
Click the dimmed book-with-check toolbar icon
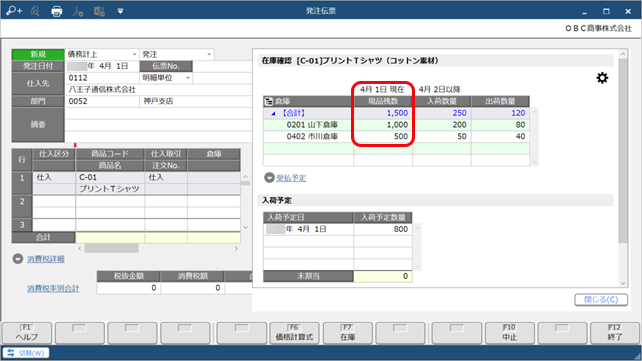point(99,11)
